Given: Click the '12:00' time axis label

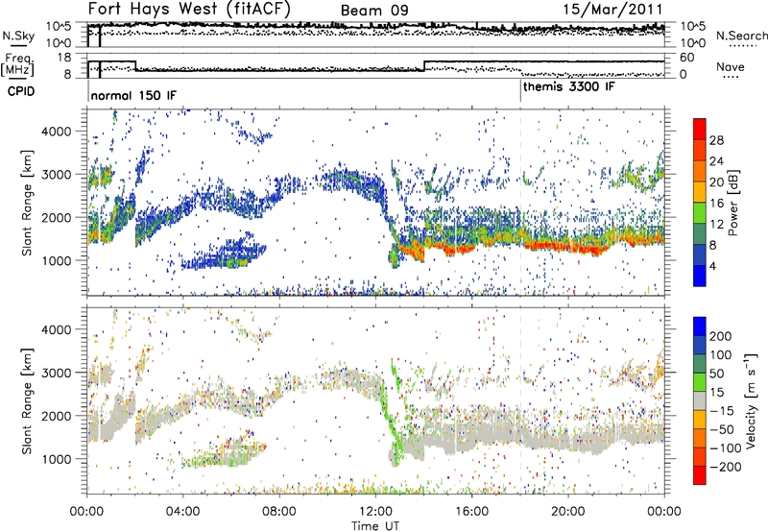Looking at the screenshot, I should tap(375, 512).
